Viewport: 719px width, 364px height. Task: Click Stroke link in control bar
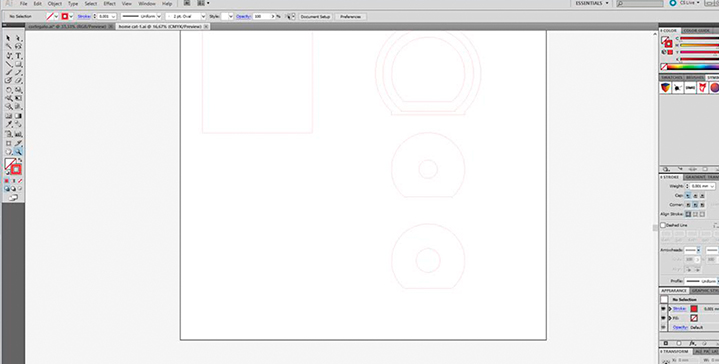(84, 17)
